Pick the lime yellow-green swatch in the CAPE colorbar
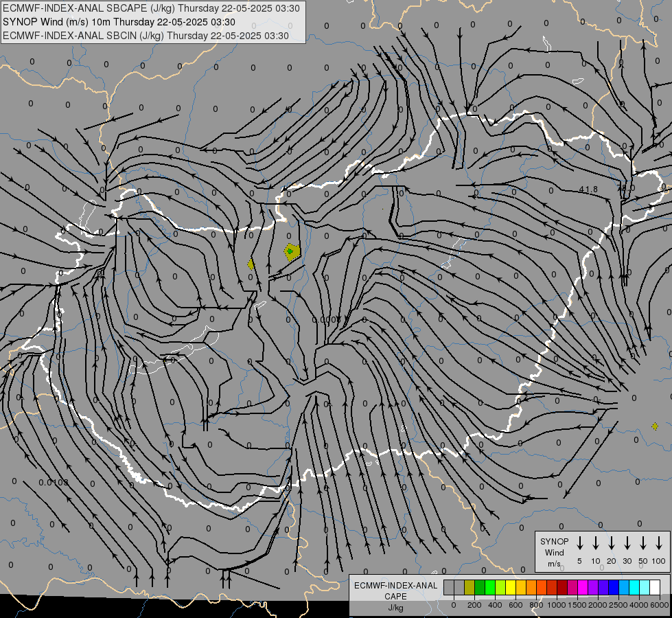Image resolution: width=672 pixels, height=618 pixels. point(500,587)
